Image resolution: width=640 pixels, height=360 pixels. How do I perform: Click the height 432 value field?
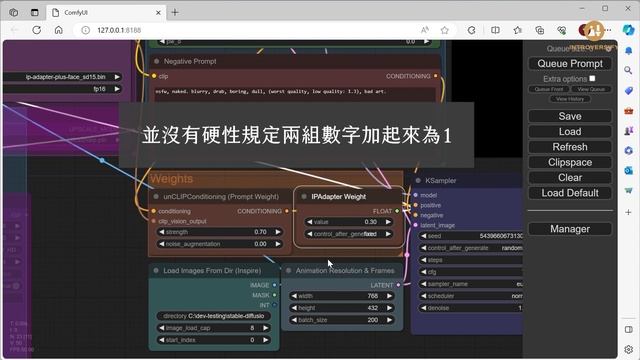pos(342,308)
